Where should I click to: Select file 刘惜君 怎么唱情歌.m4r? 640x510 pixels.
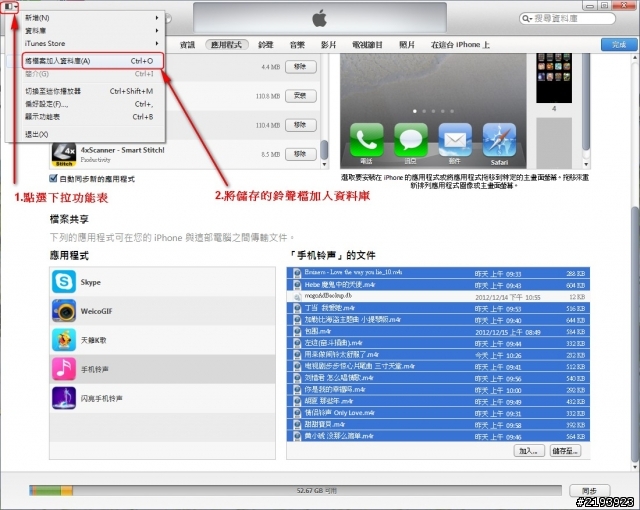tap(438, 378)
